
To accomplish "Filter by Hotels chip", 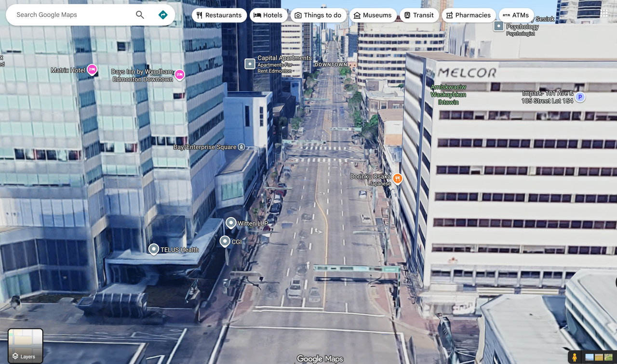I will tap(268, 15).
